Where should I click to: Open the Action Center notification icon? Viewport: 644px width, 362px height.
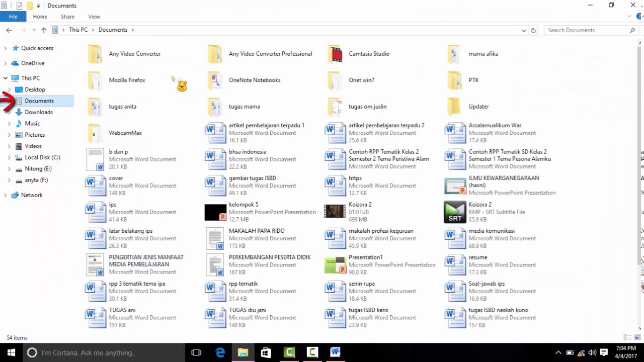(604, 352)
